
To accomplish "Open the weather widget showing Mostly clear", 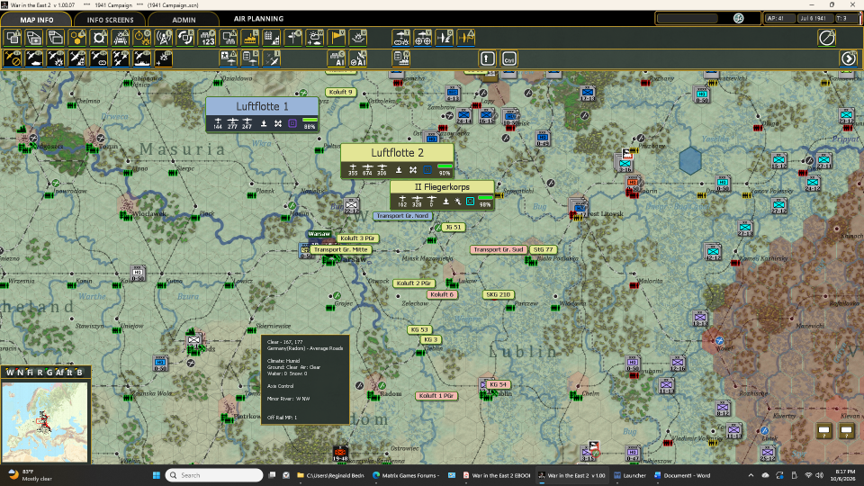I will point(29,475).
